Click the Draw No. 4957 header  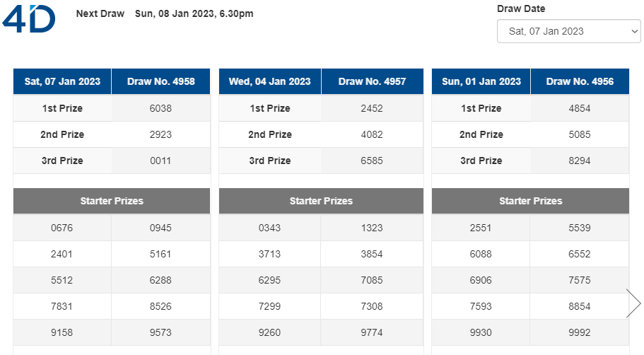(372, 81)
